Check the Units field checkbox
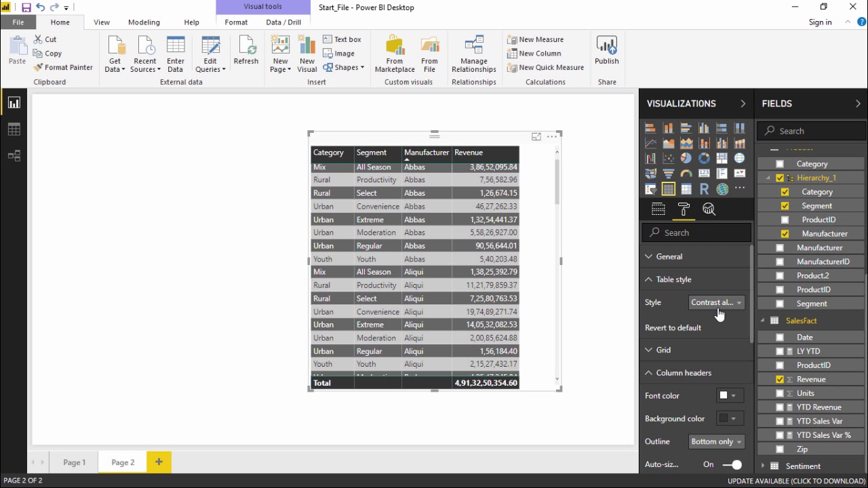 point(779,393)
